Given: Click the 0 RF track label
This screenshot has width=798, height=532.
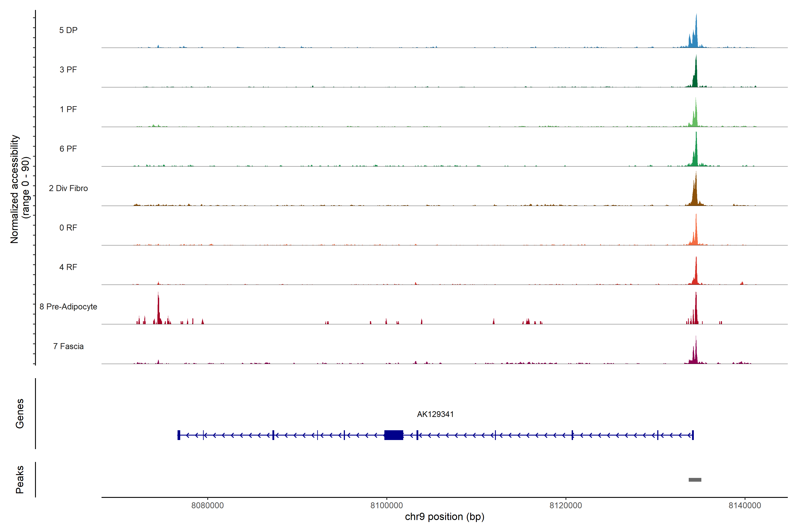Looking at the screenshot, I should coord(68,228).
